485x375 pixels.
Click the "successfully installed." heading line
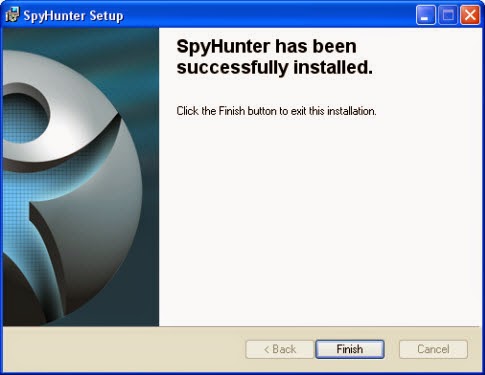(x=275, y=68)
